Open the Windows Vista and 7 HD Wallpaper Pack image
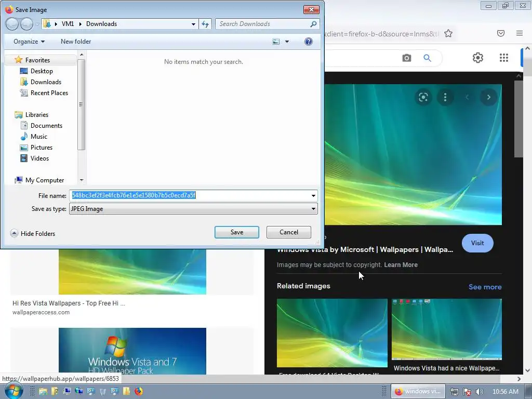Screen dimensions: 532x399 [x=132, y=351]
